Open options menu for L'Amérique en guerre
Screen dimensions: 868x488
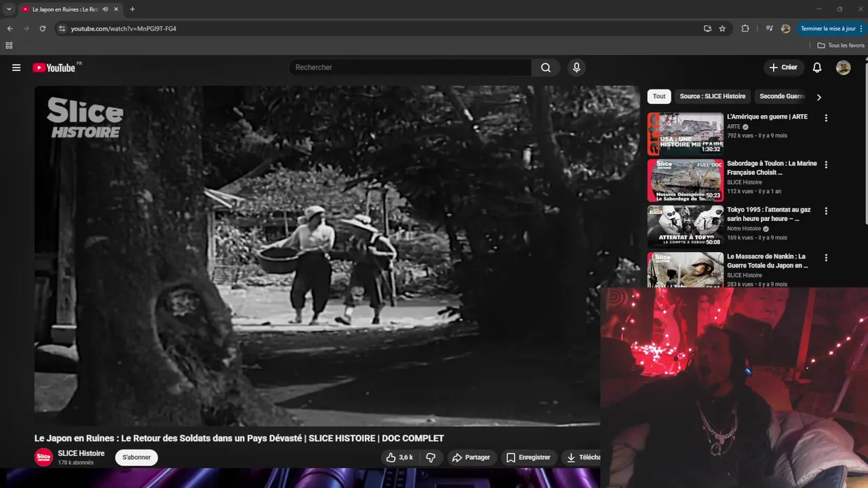click(826, 118)
